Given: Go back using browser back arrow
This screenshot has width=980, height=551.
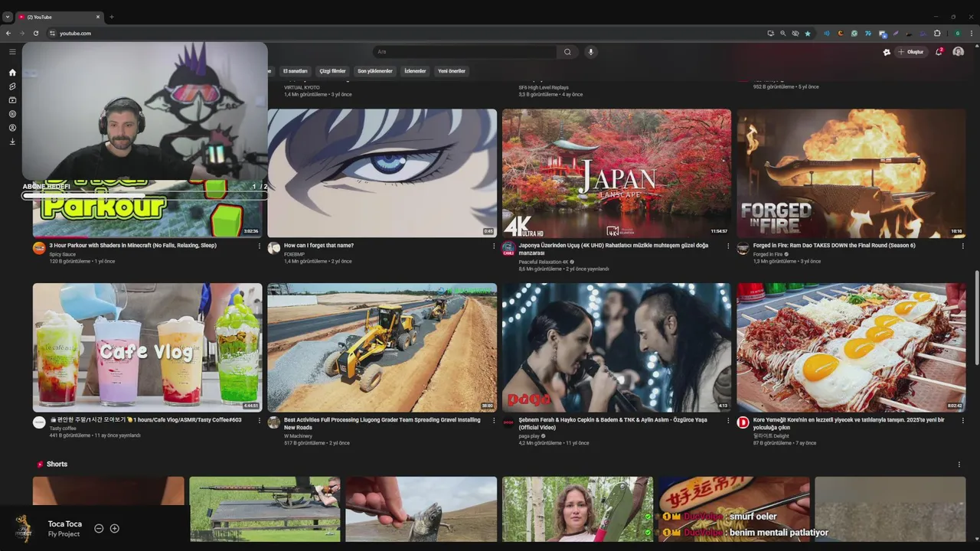Looking at the screenshot, I should (x=8, y=34).
